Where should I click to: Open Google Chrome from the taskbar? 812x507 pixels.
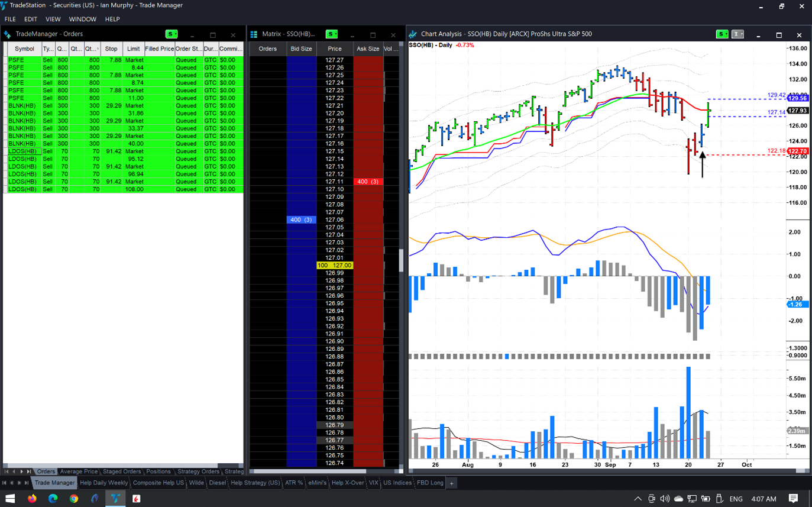click(73, 499)
